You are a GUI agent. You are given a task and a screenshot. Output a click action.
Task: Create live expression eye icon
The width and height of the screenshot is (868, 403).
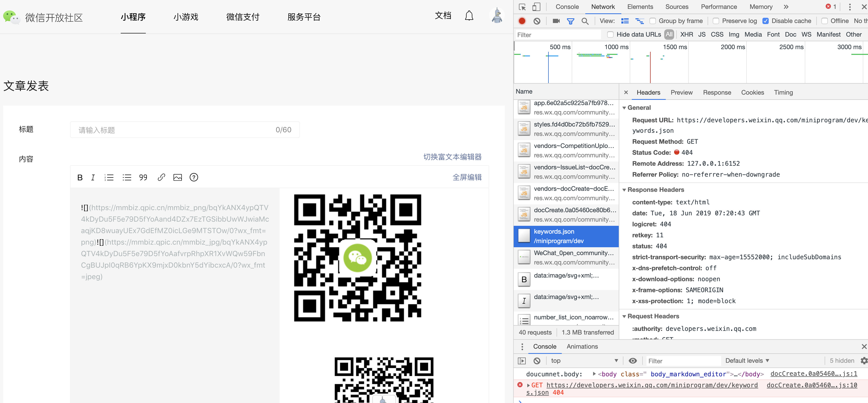click(633, 361)
